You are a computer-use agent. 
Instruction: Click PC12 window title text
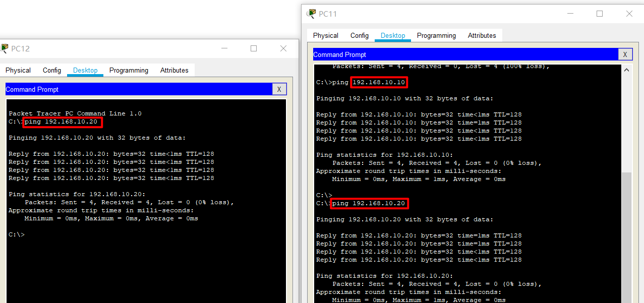pyautogui.click(x=21, y=48)
